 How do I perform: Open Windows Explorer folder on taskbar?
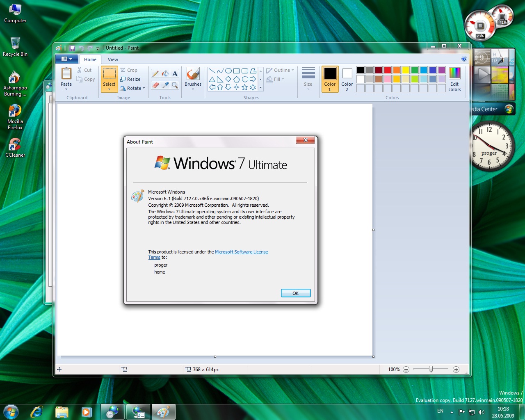tap(62, 412)
